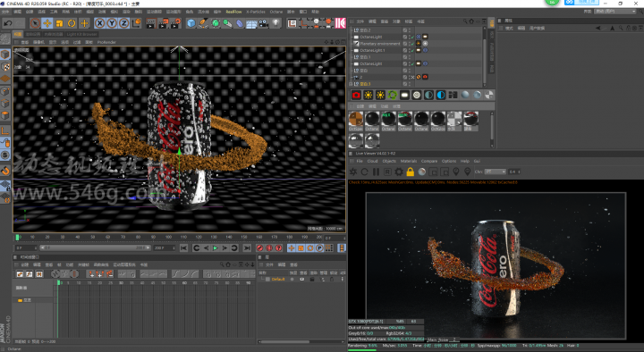Open the Octane menu

276,12
